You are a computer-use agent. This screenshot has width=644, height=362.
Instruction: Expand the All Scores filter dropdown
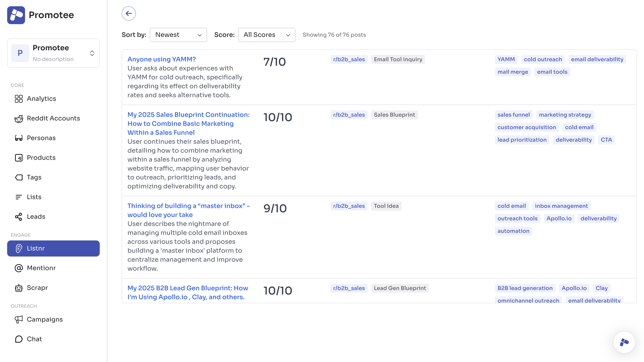click(x=267, y=35)
